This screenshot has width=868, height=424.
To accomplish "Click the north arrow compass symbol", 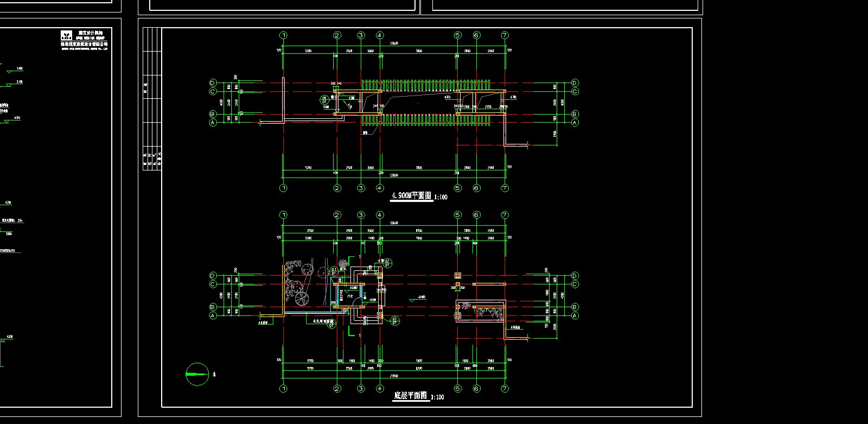I will click(197, 374).
